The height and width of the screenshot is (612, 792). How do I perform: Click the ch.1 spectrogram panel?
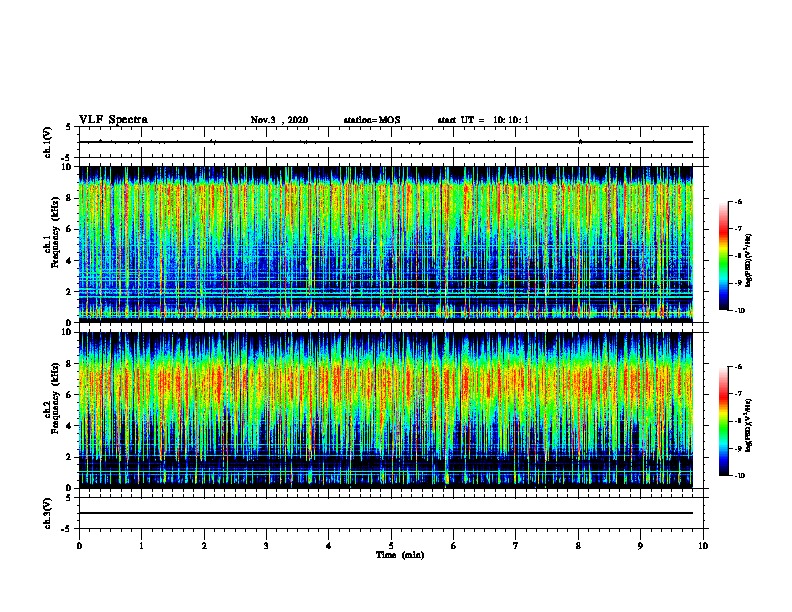coord(385,244)
